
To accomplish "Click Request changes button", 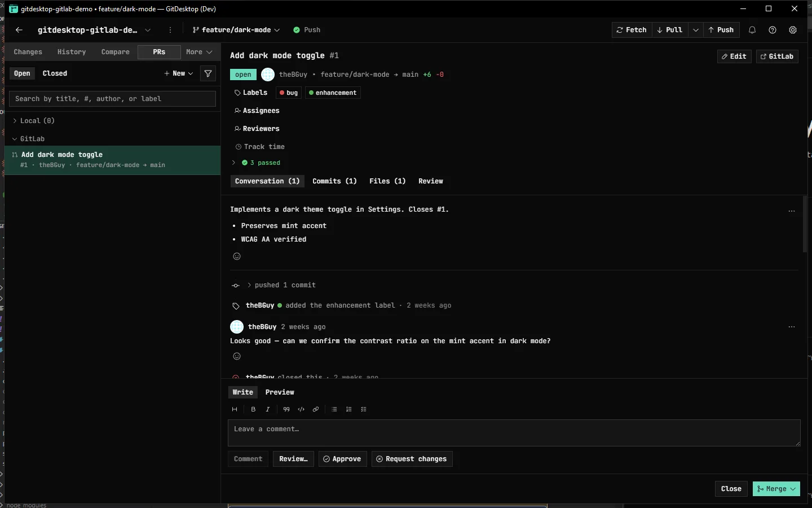I will click(x=412, y=459).
